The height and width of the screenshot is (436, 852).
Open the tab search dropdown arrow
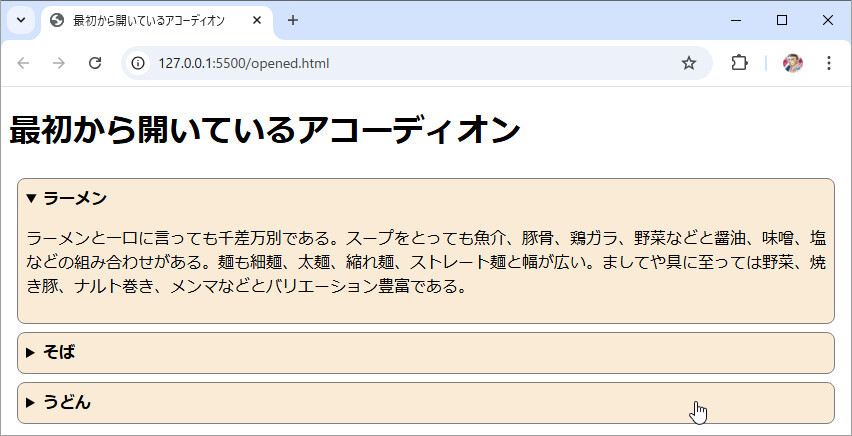(20, 20)
